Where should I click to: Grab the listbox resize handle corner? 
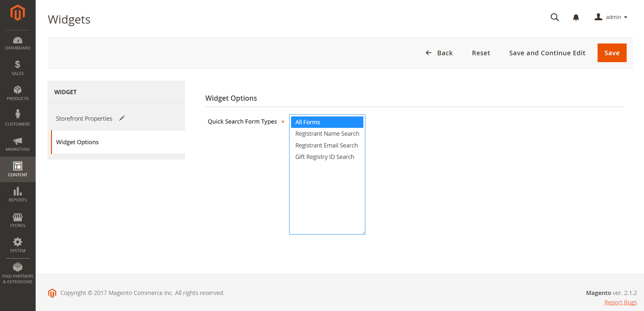(363, 232)
